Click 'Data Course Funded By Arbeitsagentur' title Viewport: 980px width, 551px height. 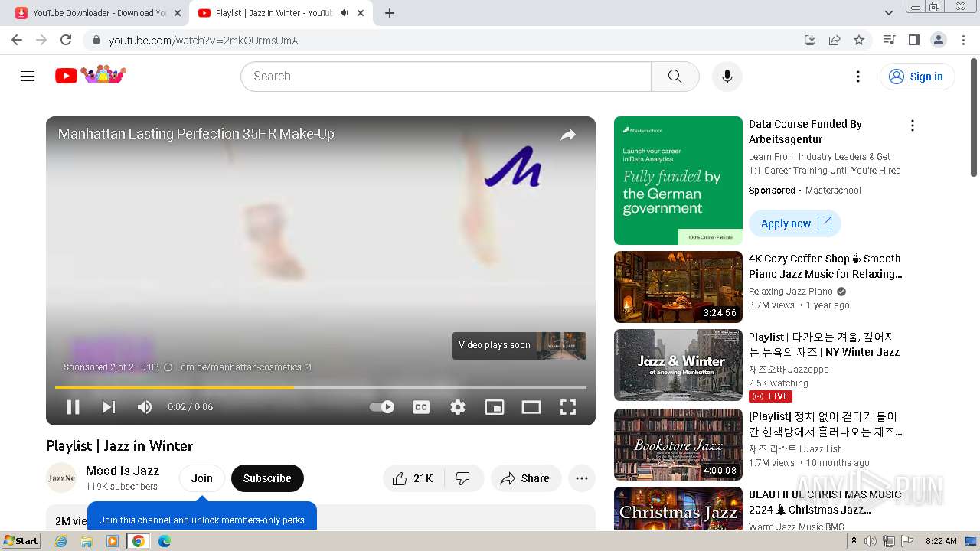(x=805, y=132)
